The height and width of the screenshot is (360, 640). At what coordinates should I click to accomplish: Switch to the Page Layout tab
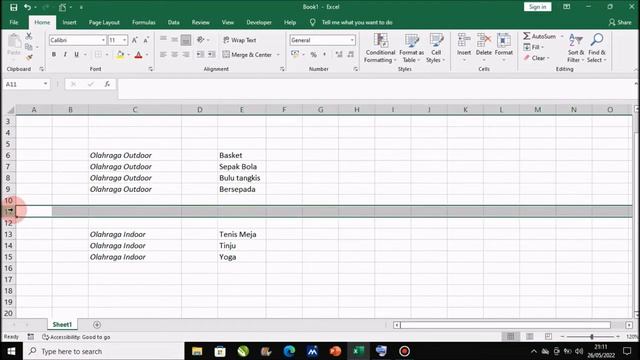tap(104, 22)
